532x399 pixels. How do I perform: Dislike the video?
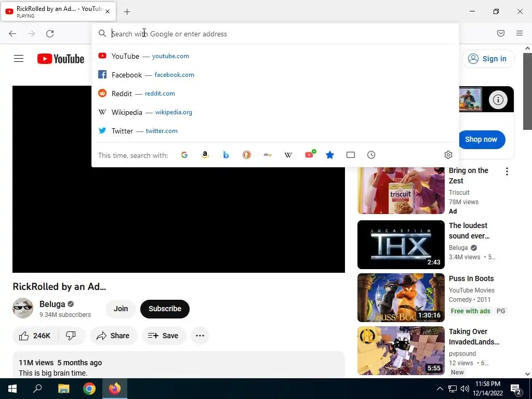coord(71,336)
